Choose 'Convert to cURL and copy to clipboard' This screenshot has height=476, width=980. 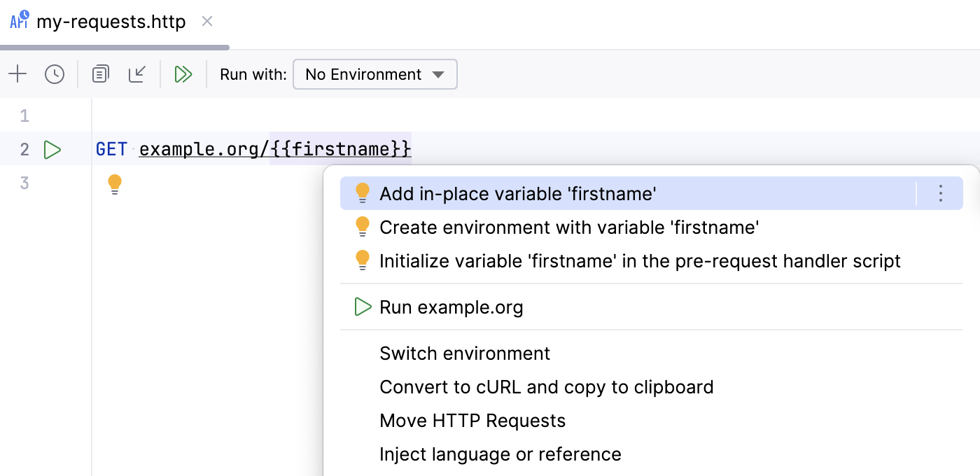(547, 387)
